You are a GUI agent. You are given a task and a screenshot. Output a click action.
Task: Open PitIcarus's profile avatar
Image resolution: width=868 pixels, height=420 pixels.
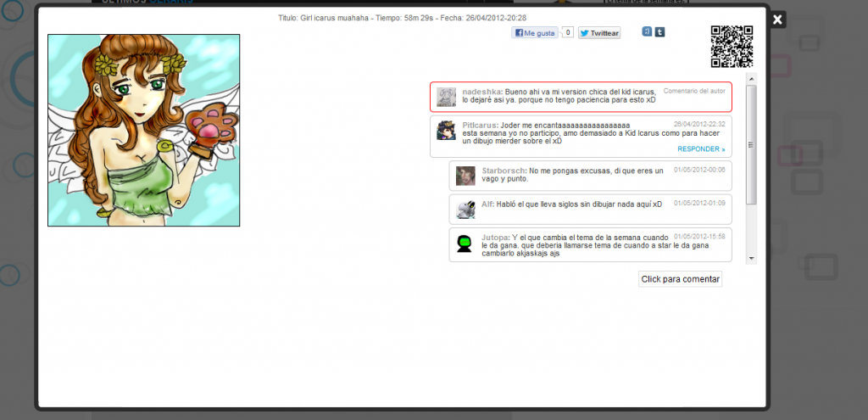[446, 130]
